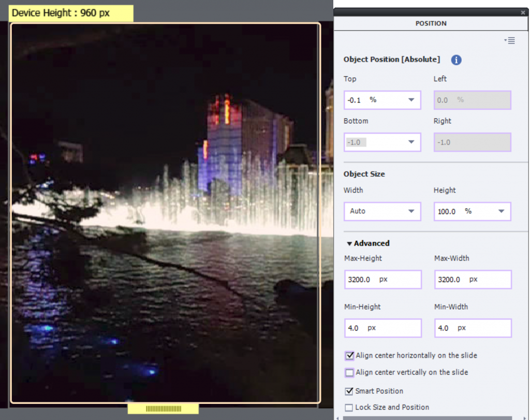Click the Min-Width input field
The width and height of the screenshot is (530, 420).
pyautogui.click(x=473, y=328)
